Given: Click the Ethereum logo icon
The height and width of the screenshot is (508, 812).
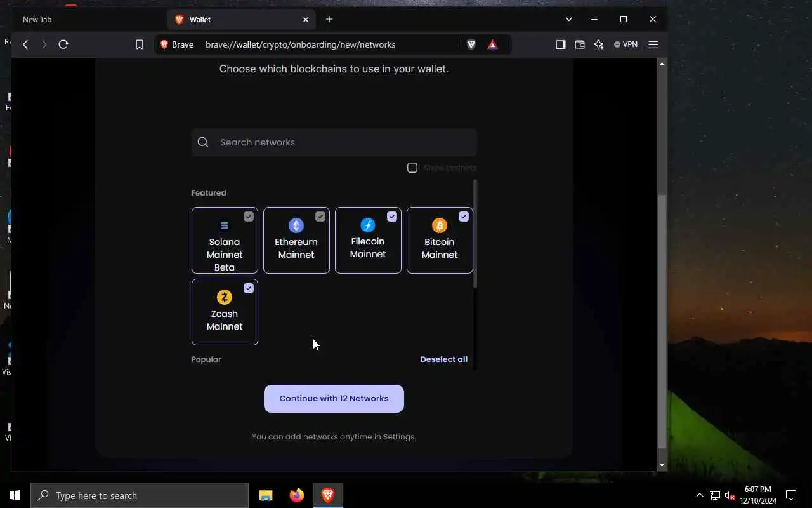Looking at the screenshot, I should (x=296, y=225).
